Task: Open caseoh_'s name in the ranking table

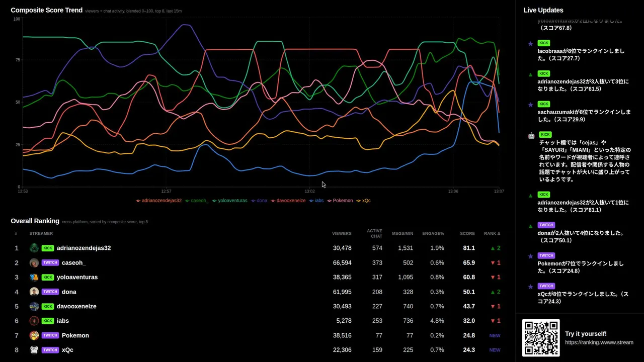Action: click(74, 262)
